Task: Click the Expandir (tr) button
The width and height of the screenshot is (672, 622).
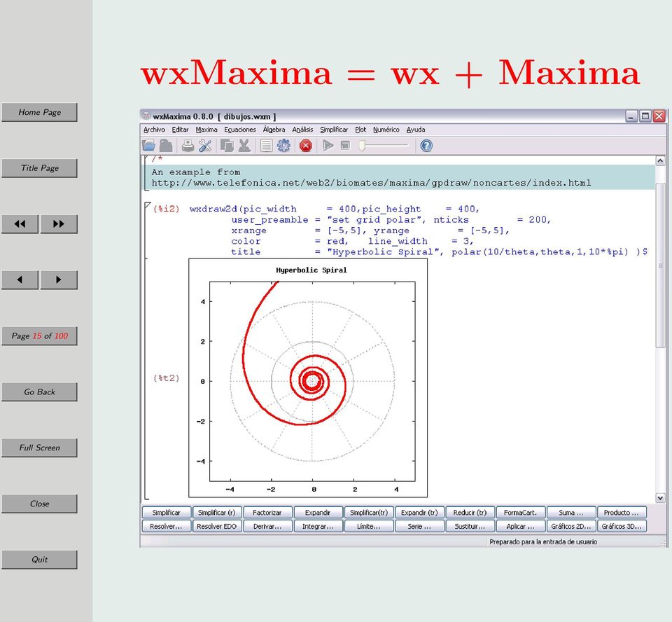Action: (x=419, y=513)
